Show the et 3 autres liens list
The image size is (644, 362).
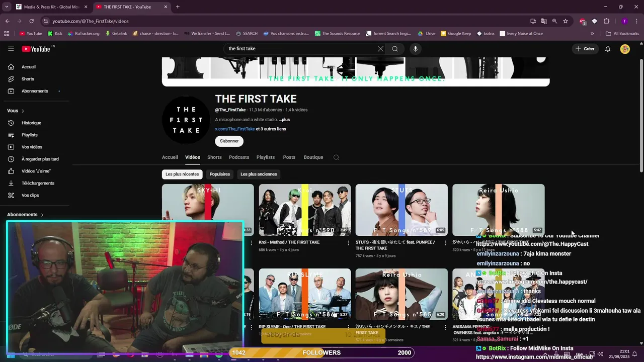(271, 129)
